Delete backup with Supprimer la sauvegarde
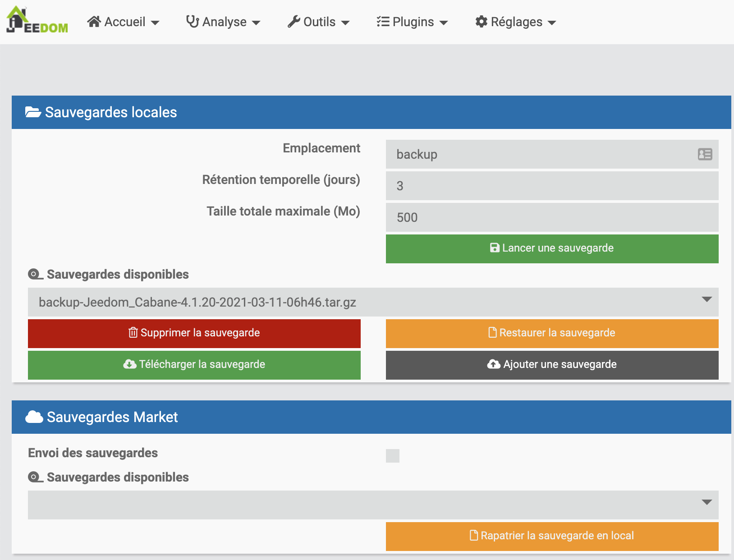This screenshot has width=734, height=560. pyautogui.click(x=194, y=334)
